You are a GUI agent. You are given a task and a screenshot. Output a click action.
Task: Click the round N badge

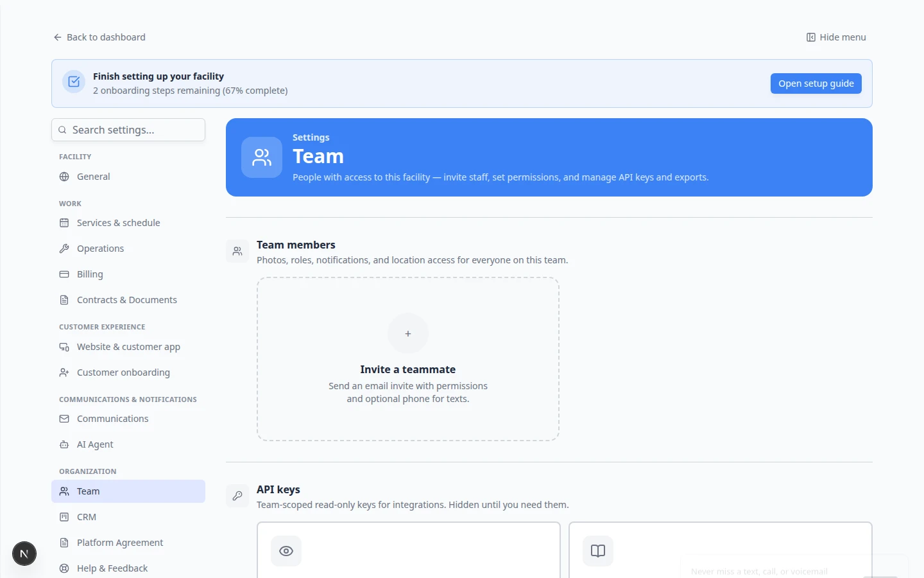click(24, 554)
